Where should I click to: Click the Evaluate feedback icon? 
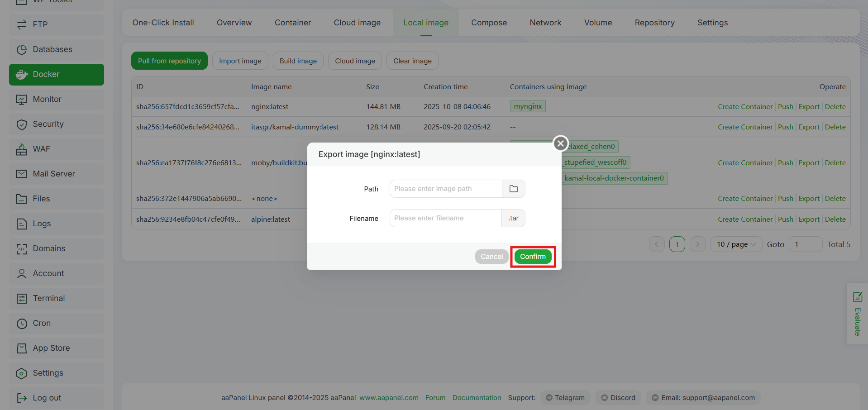857,297
